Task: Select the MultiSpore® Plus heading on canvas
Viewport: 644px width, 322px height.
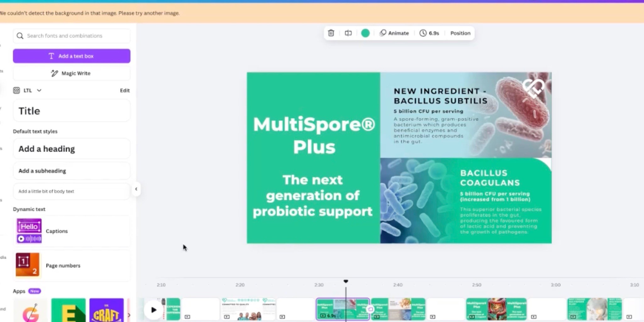Action: (314, 135)
